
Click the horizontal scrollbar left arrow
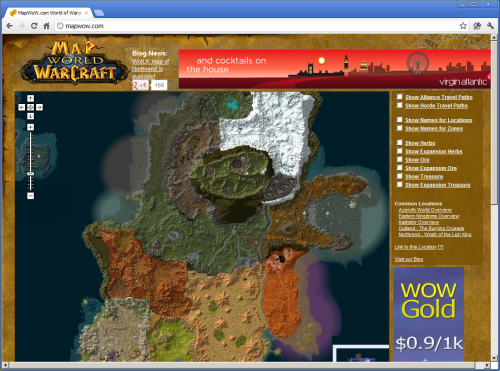pyautogui.click(x=6, y=365)
